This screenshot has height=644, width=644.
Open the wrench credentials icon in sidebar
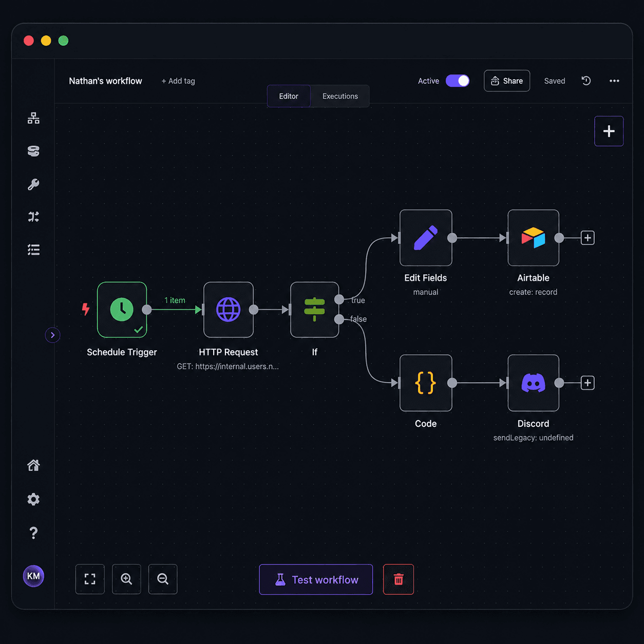click(x=33, y=184)
